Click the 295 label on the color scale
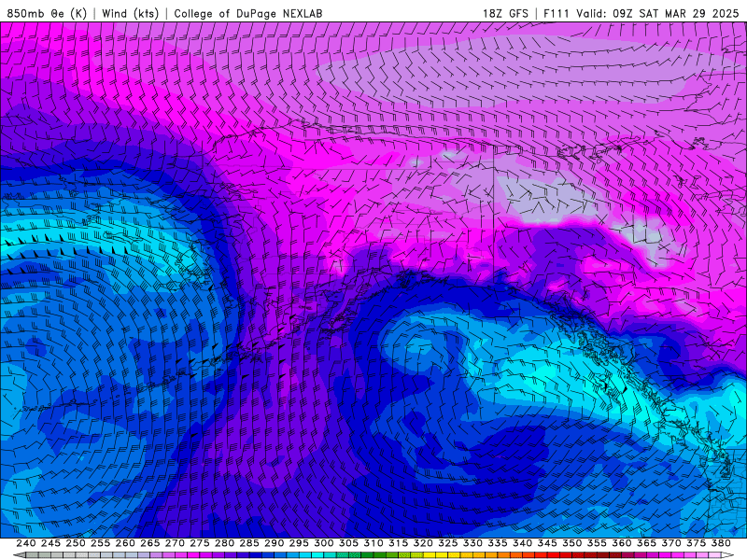 click(x=299, y=543)
